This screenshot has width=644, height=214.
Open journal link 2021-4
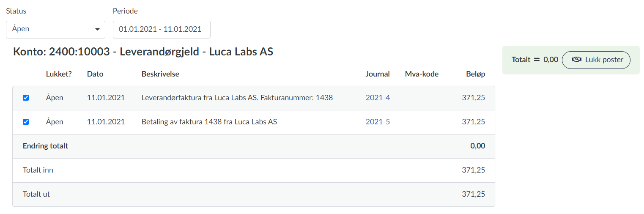tap(378, 98)
